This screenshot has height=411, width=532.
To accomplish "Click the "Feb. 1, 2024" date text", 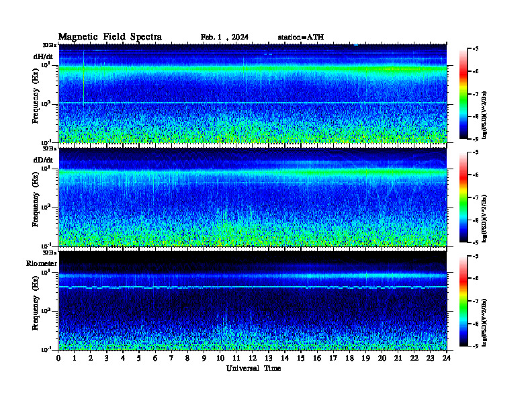I will [224, 38].
